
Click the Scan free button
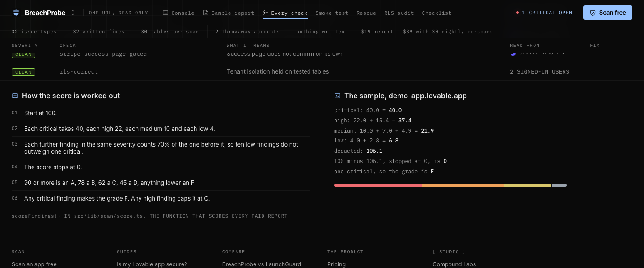tap(607, 13)
